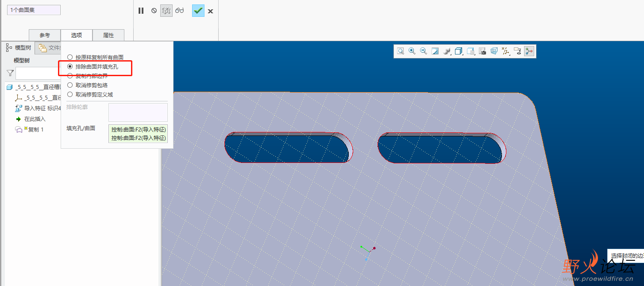Toggle the spin center icon
Viewport: 644px width, 286px height.
coord(529,51)
